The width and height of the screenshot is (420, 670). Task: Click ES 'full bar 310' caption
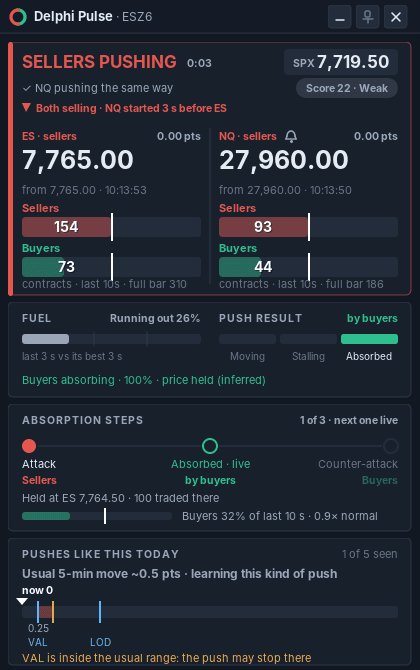pos(158,284)
